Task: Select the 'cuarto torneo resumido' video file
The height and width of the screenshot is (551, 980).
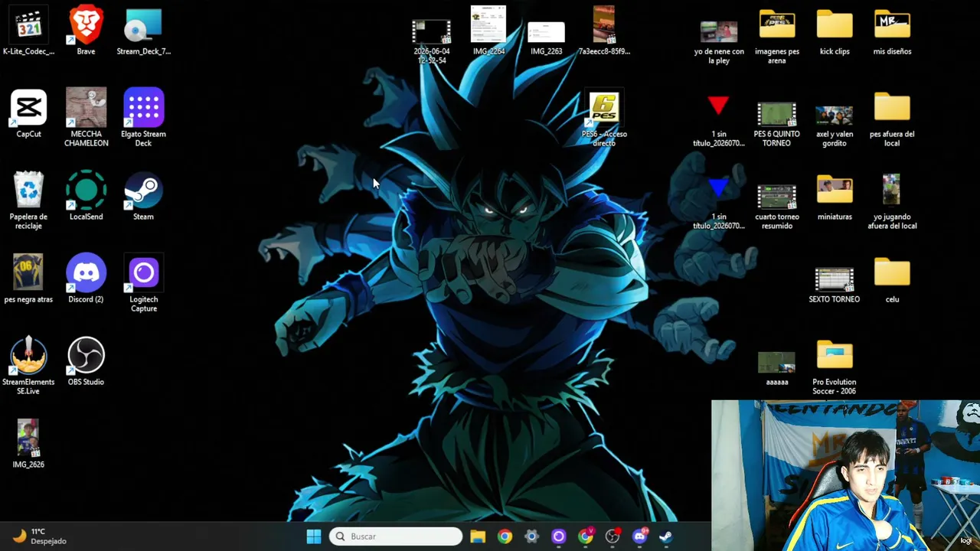Action: (777, 207)
